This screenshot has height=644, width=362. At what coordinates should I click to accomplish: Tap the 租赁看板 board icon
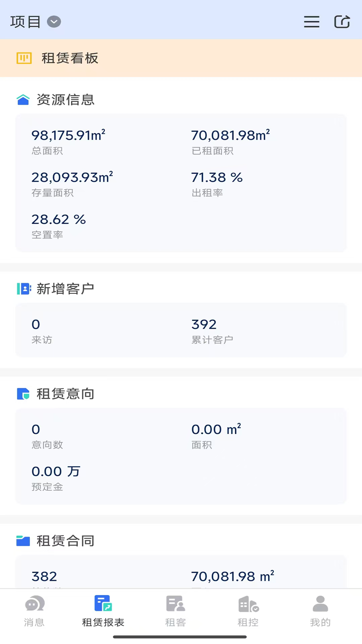point(24,58)
